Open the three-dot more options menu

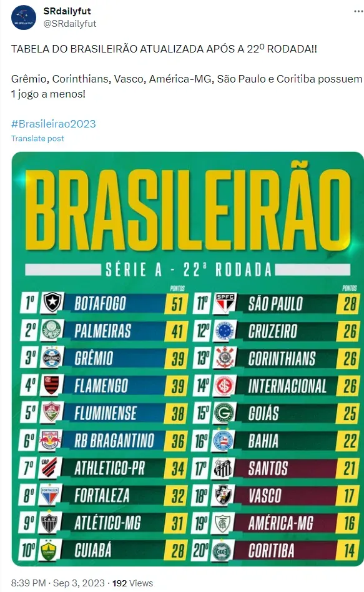358,11
